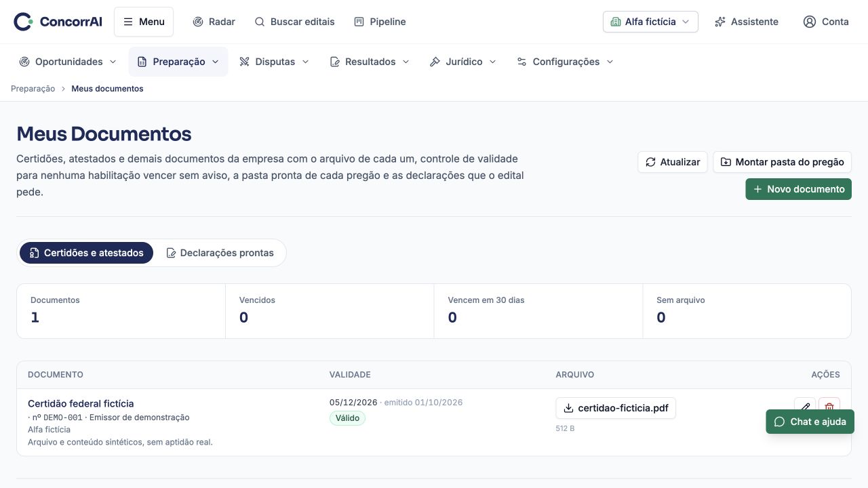The width and height of the screenshot is (868, 488).
Task: Open Buscar editais search
Action: pyautogui.click(x=294, y=22)
